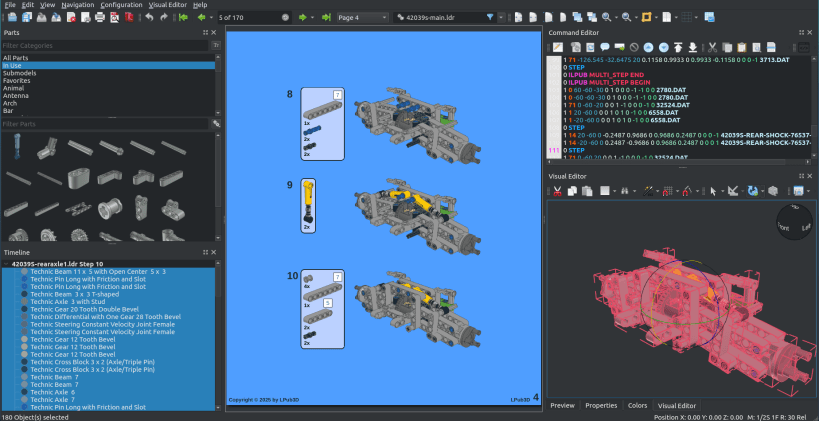Screen dimensions: 819x421
Task: Toggle the submodel filter funnel icon
Action: point(490,17)
